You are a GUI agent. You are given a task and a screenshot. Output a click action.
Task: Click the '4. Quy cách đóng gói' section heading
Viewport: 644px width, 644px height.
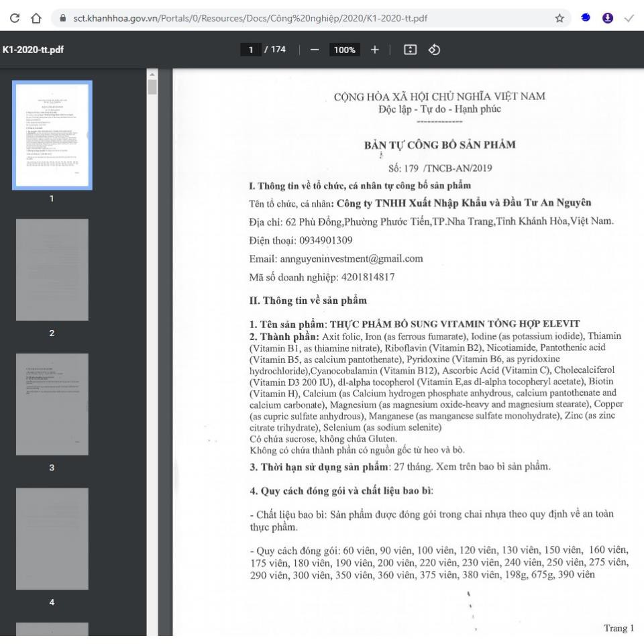(x=341, y=491)
